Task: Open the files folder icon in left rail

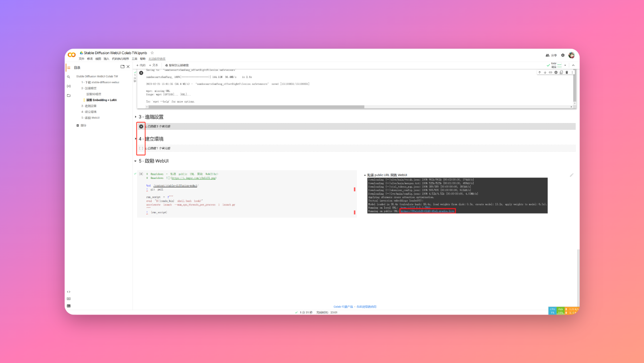Action: pyautogui.click(x=69, y=95)
